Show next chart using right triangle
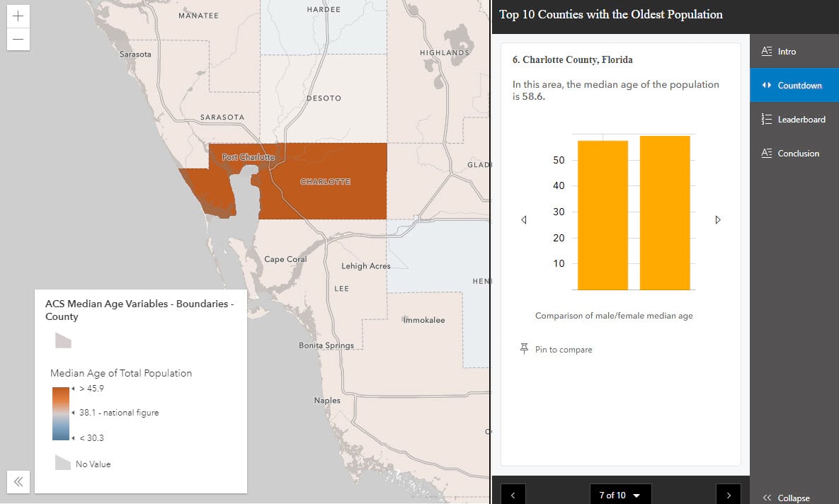 point(718,220)
